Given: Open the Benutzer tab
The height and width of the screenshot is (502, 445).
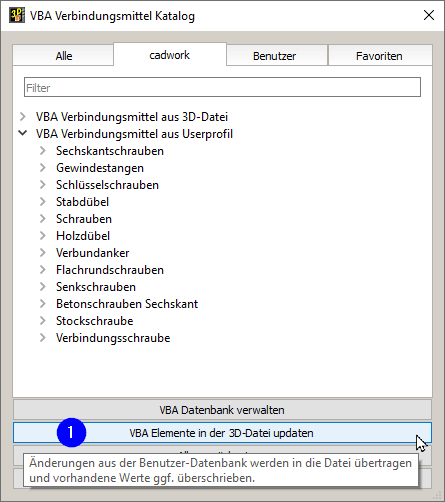Looking at the screenshot, I should click(x=277, y=55).
